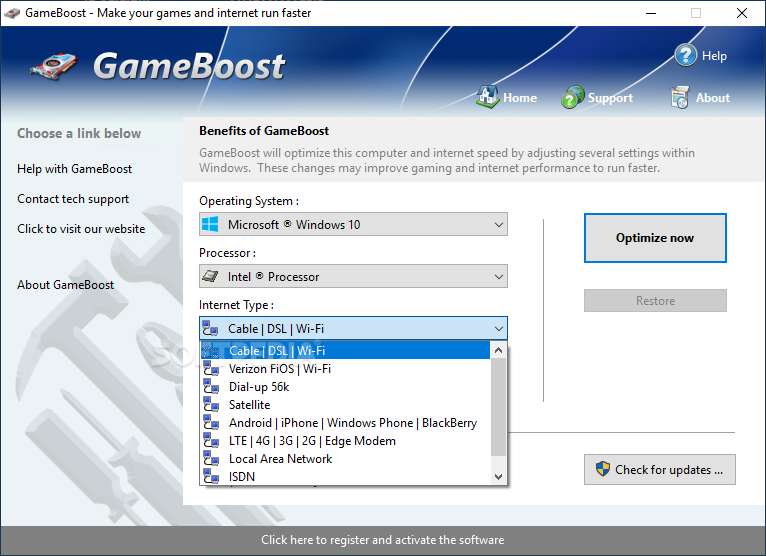Click the network icon beside Verizon FiOS
766x556 pixels.
coord(211,368)
